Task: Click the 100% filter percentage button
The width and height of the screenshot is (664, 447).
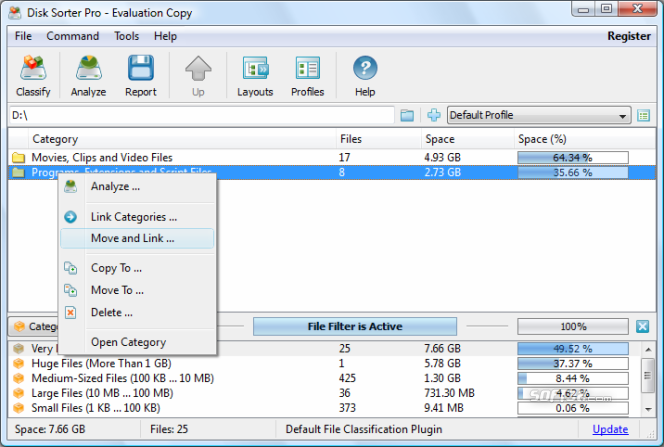Action: point(573,326)
